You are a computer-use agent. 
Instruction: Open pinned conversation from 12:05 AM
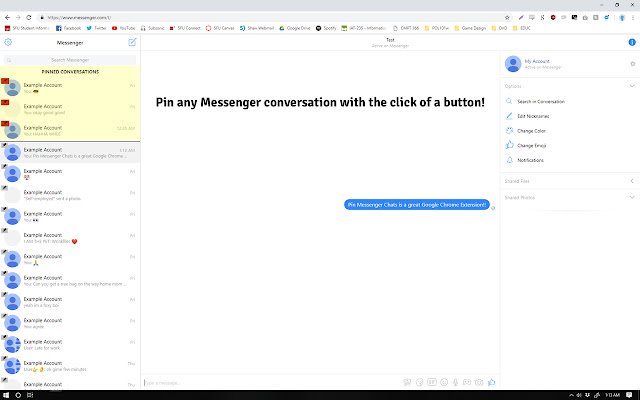(x=70, y=131)
